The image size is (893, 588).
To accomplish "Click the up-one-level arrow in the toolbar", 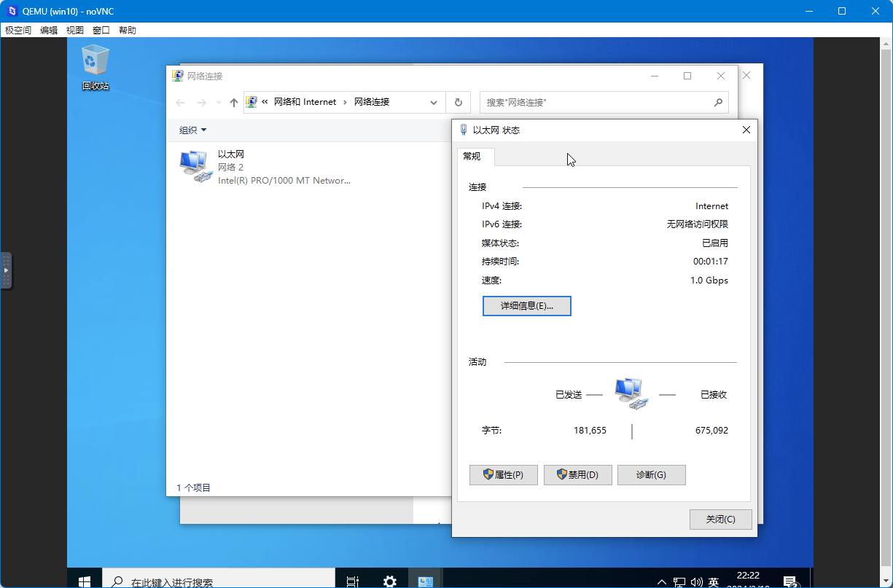I will pyautogui.click(x=233, y=102).
